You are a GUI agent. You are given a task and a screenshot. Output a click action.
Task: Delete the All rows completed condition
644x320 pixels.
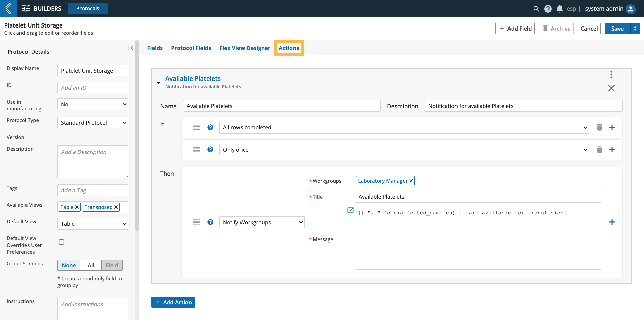599,127
